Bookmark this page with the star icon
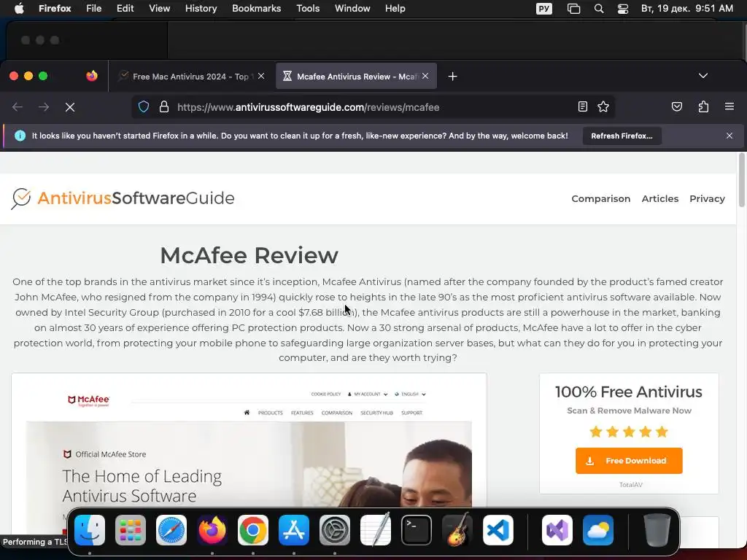This screenshot has width=747, height=560. coord(603,106)
